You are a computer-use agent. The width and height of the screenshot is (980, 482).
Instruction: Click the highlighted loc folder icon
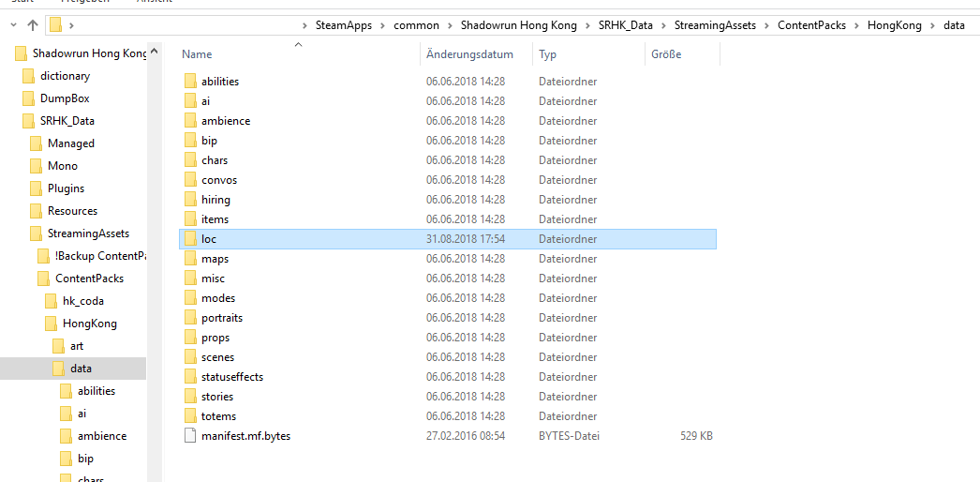(x=190, y=239)
